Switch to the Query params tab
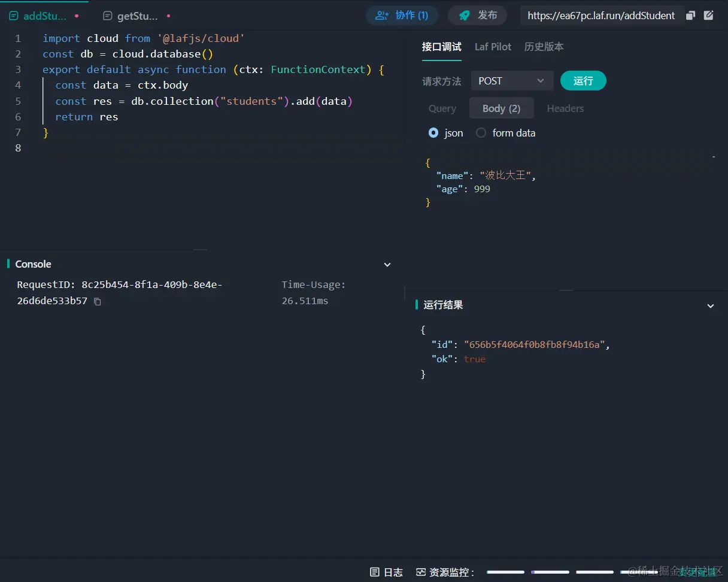 click(x=442, y=108)
